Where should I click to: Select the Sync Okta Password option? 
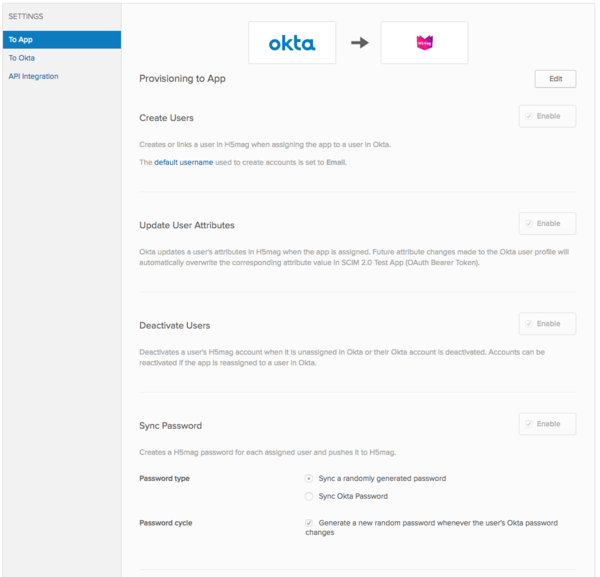click(309, 496)
